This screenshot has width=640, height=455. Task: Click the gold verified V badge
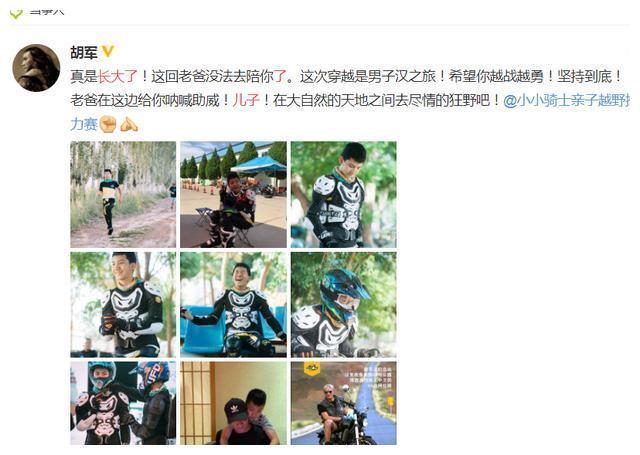tap(108, 52)
